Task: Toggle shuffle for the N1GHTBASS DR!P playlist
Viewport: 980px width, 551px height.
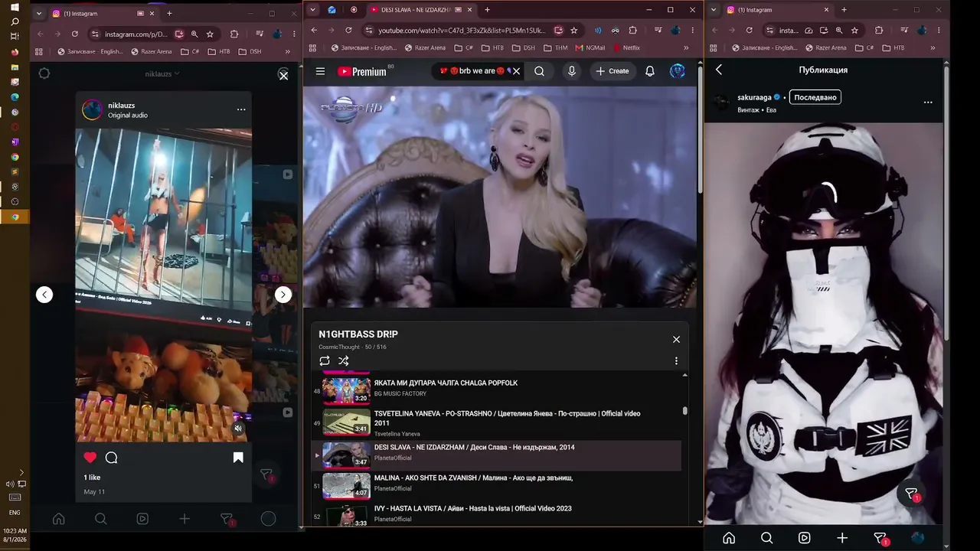Action: point(343,360)
